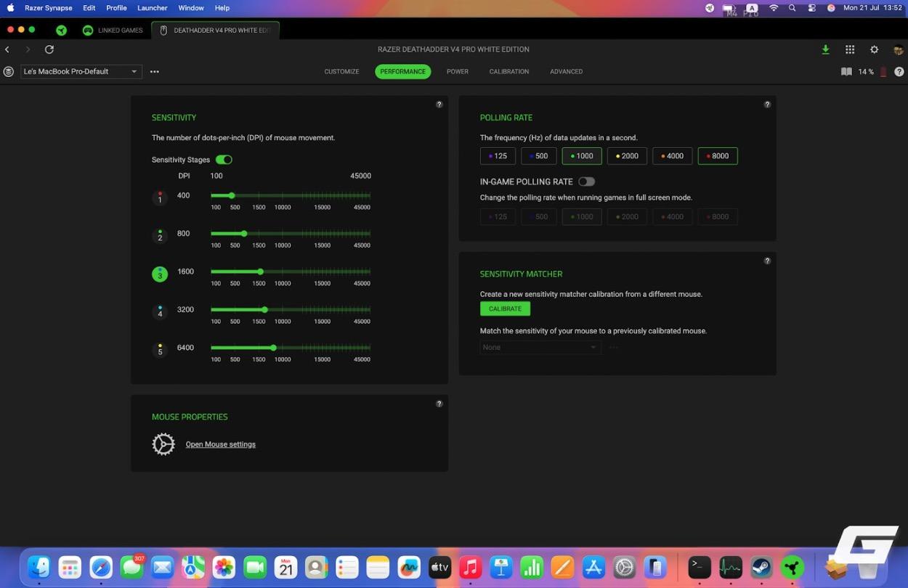Click the green download update icon
The width and height of the screenshot is (908, 588).
coord(825,49)
